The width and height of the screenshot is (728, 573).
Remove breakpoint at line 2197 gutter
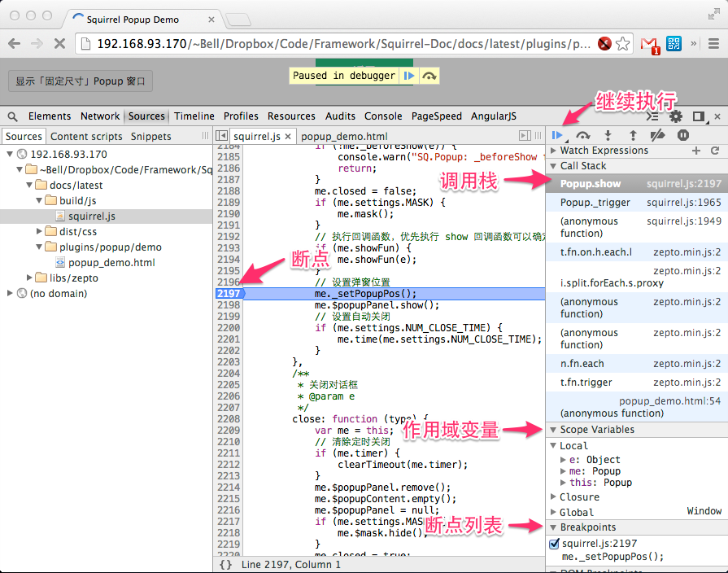coord(229,294)
